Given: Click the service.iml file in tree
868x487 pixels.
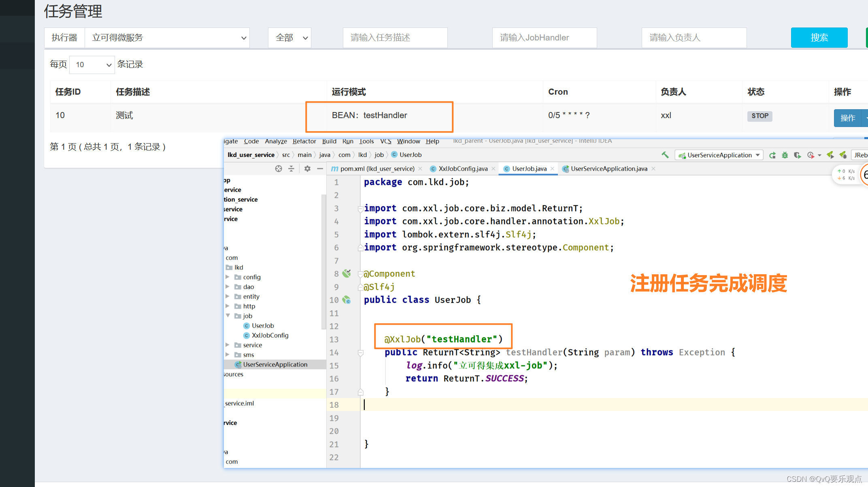Looking at the screenshot, I should [x=239, y=403].
